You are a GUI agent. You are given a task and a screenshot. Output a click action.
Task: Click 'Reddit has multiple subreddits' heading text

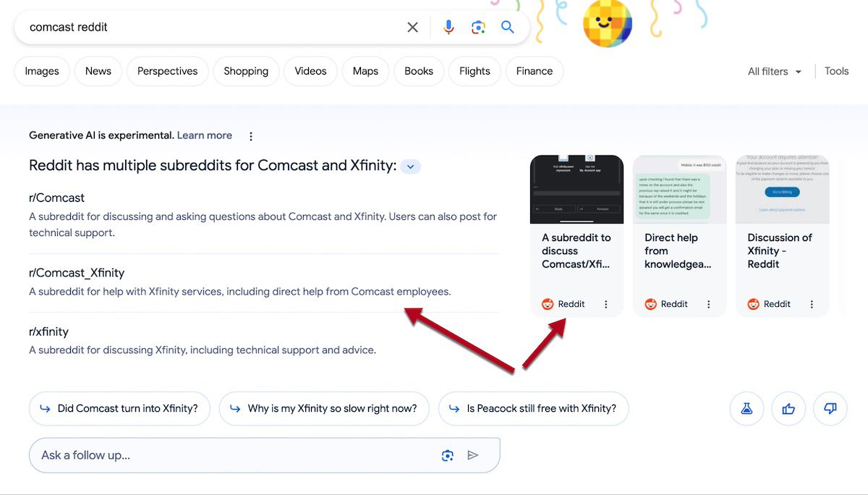point(213,166)
